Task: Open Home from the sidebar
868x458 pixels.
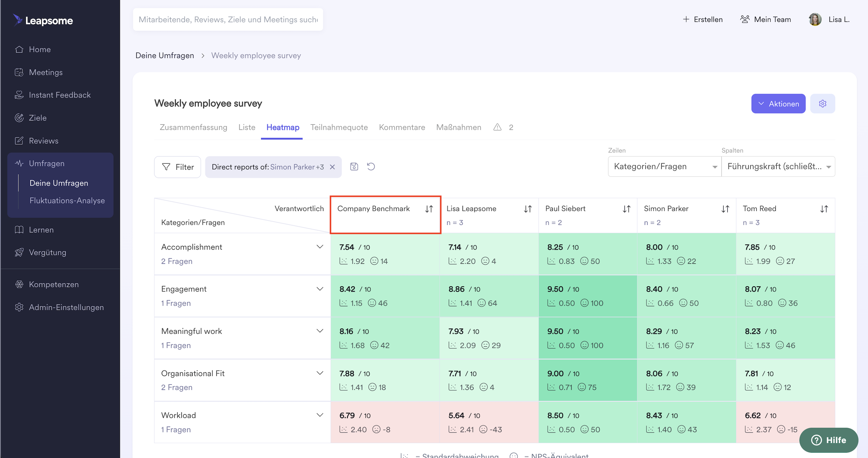Action: pos(33,49)
